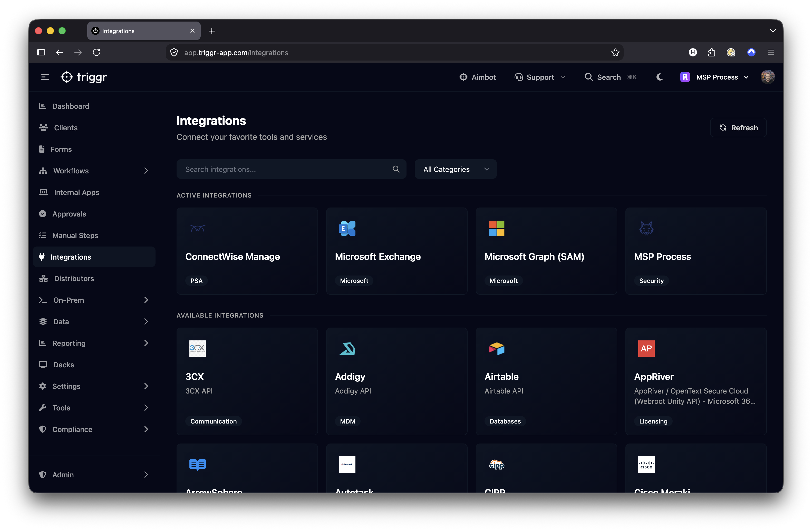The image size is (812, 531).
Task: Go back in browser history
Action: [x=60, y=53]
